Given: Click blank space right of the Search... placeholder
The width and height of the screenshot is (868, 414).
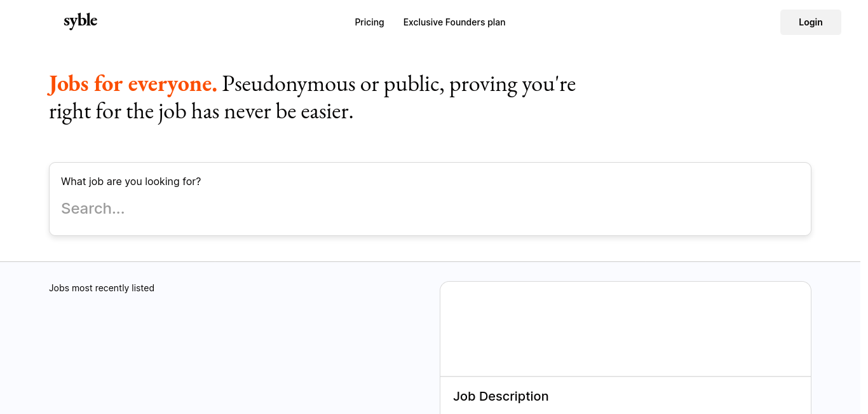Looking at the screenshot, I should [508, 209].
